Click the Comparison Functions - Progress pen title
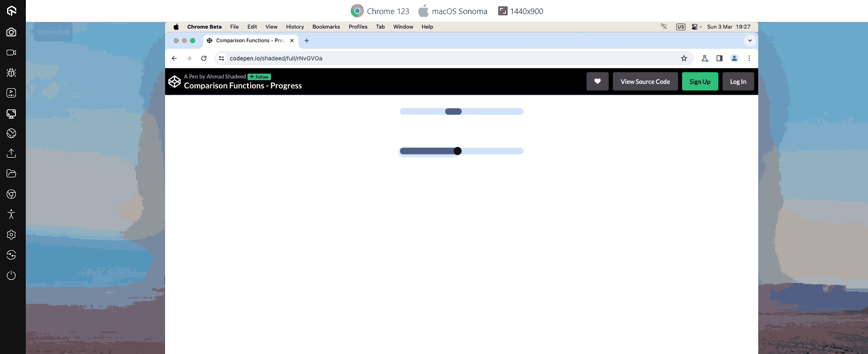868x354 pixels. point(243,85)
